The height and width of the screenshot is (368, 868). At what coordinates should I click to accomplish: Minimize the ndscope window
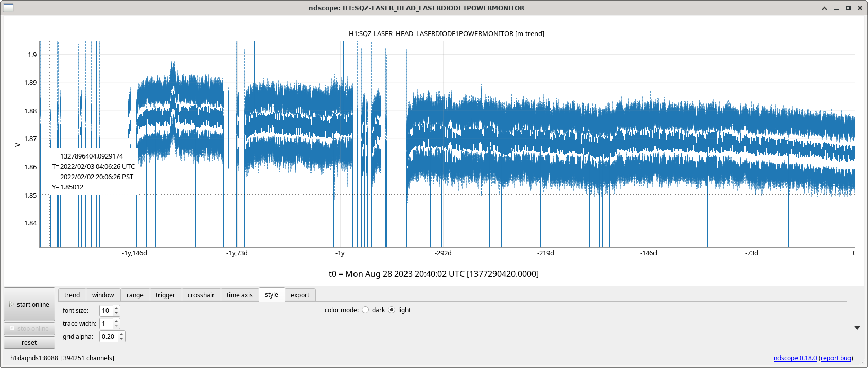pyautogui.click(x=836, y=8)
